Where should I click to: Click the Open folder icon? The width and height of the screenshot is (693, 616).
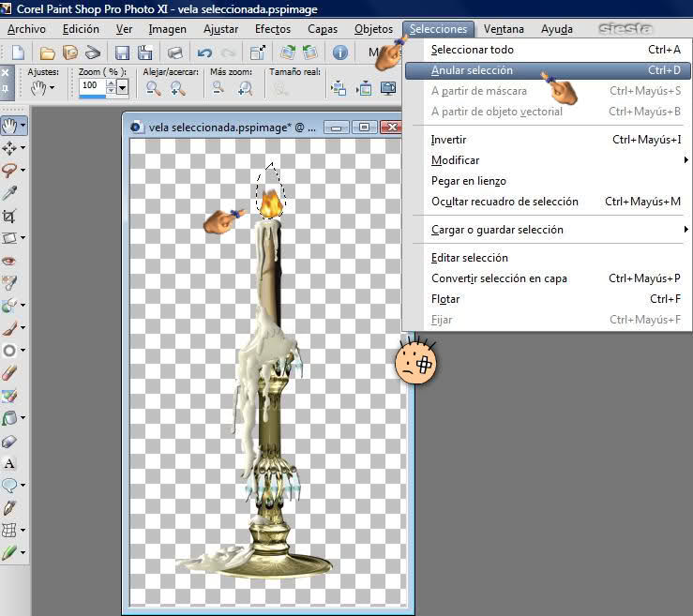click(x=47, y=53)
